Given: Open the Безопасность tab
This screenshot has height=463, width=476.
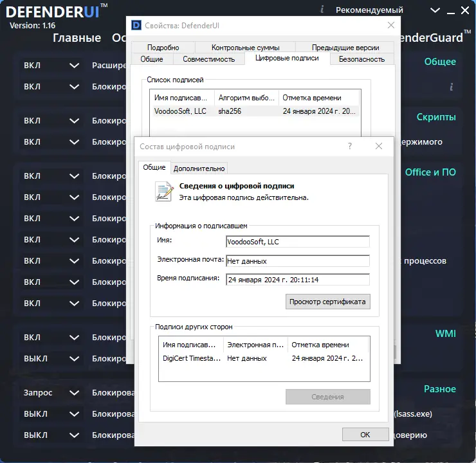Looking at the screenshot, I should [x=362, y=59].
